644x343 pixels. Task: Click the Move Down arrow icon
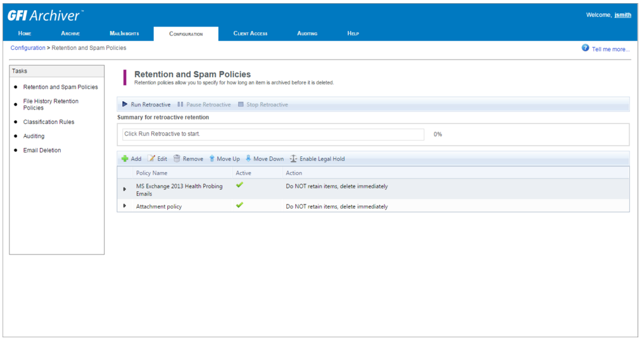pos(248,158)
